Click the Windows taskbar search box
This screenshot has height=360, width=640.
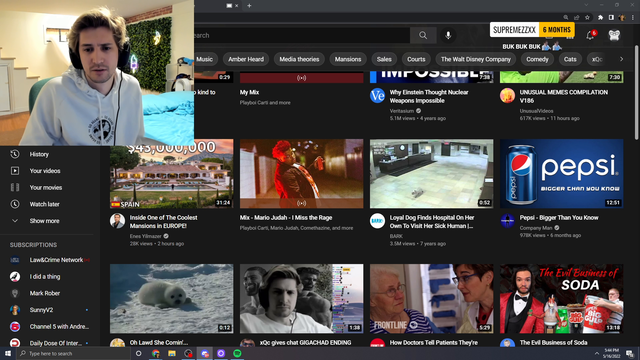[x=73, y=353]
